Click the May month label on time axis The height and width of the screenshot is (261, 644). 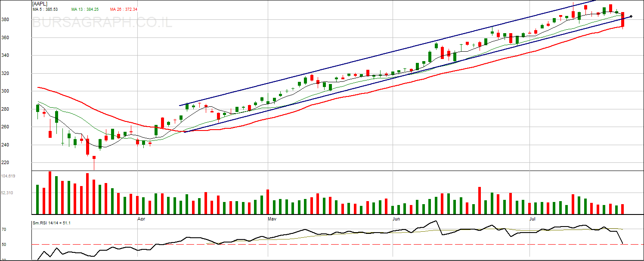(x=272, y=219)
